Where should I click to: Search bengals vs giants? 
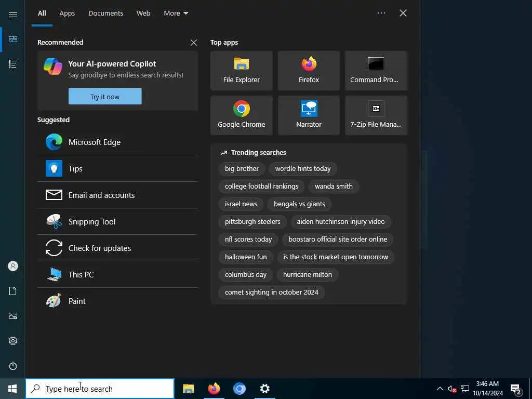299,204
